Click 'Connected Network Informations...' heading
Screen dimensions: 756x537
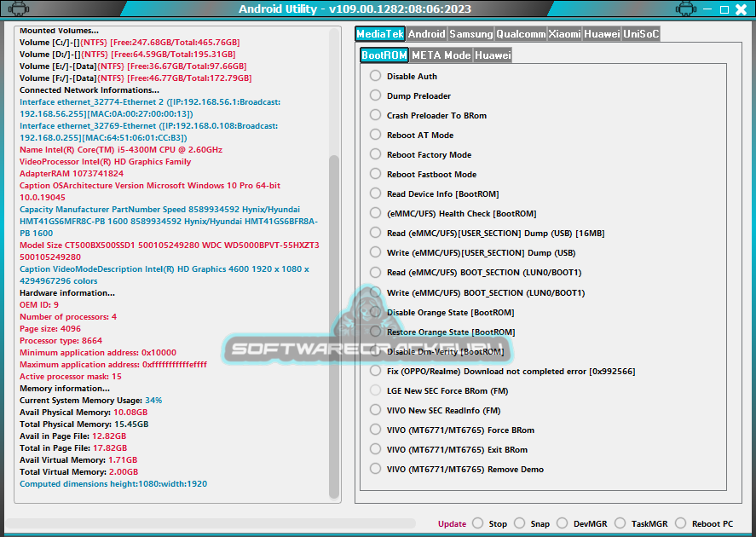coord(89,90)
